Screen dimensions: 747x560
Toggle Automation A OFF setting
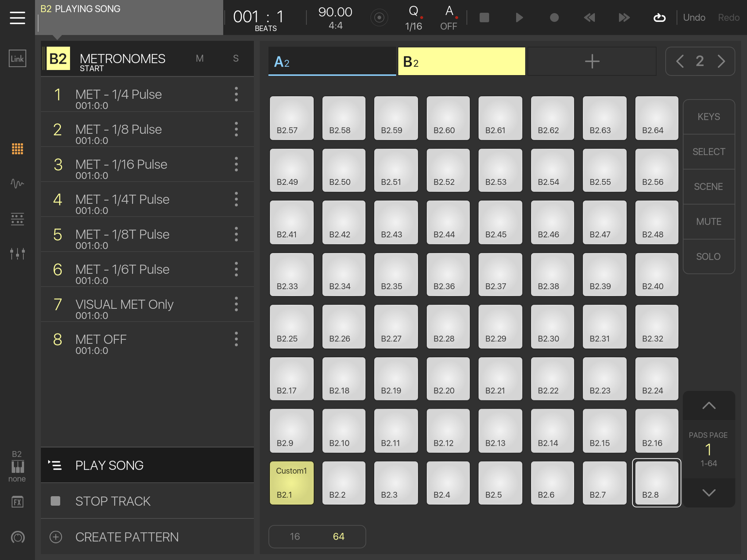coord(449,17)
